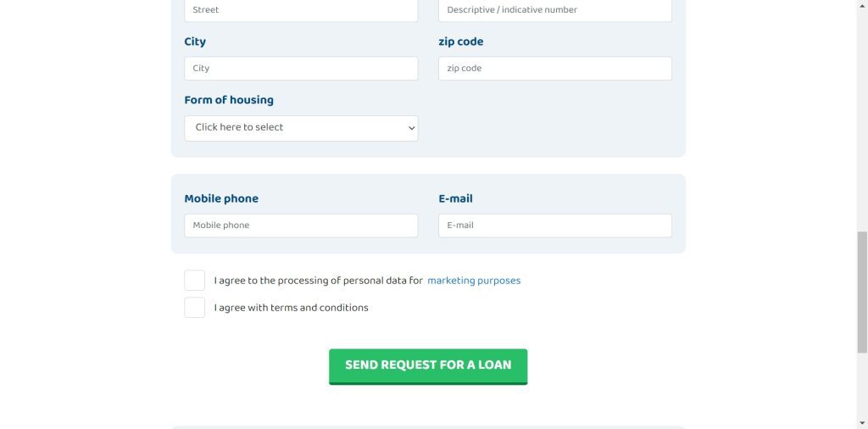Image resolution: width=868 pixels, height=429 pixels.
Task: Click the Mobile phone label
Action: coord(221,198)
